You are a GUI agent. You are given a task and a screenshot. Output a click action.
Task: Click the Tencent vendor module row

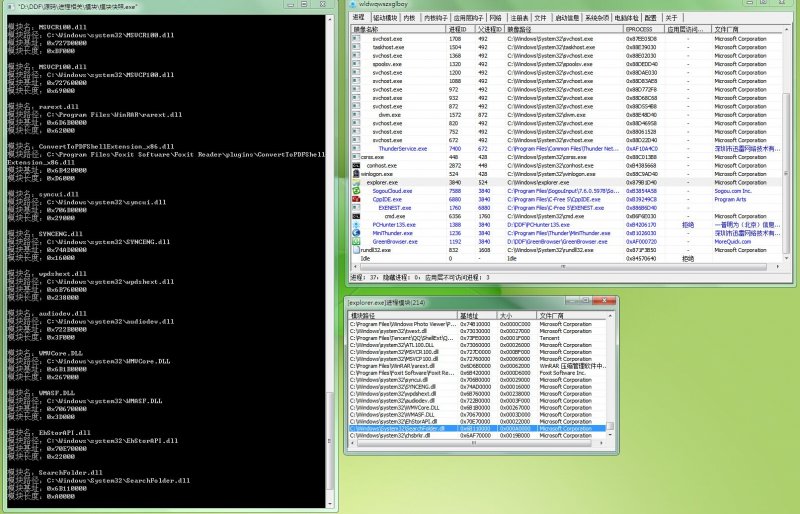pyautogui.click(x=477, y=338)
